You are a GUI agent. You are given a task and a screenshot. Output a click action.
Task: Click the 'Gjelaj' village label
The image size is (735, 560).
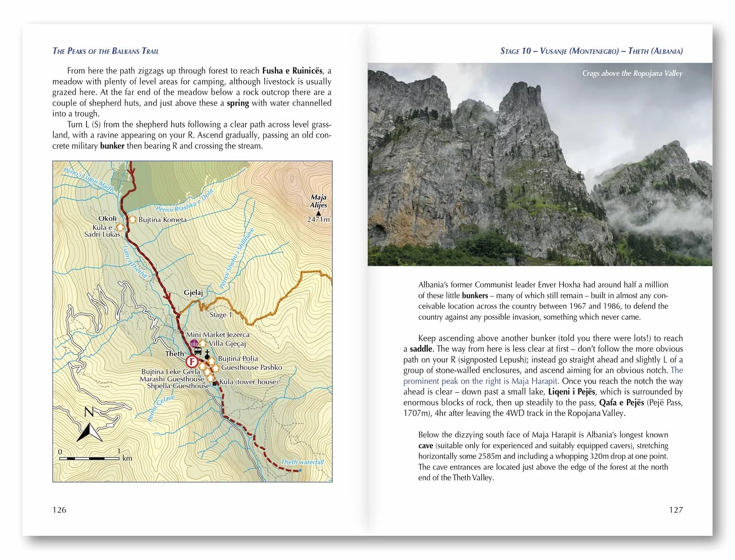pos(193,293)
